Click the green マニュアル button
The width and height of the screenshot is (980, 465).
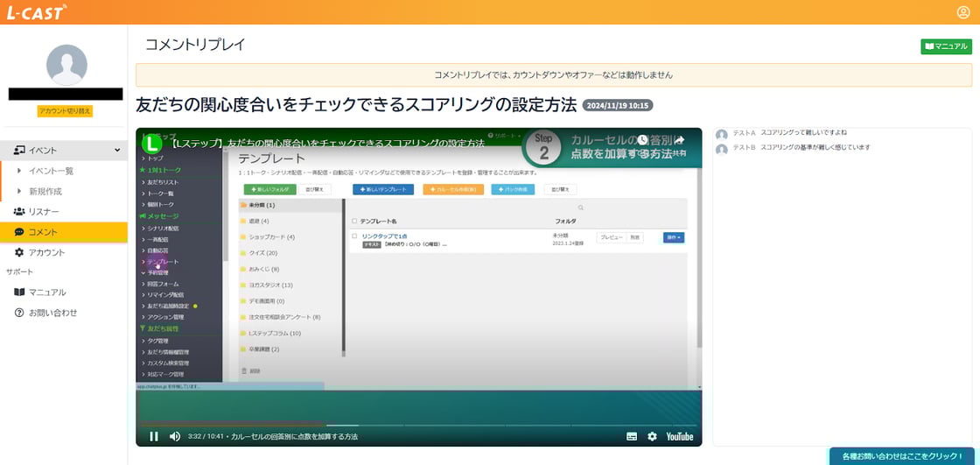pos(946,46)
